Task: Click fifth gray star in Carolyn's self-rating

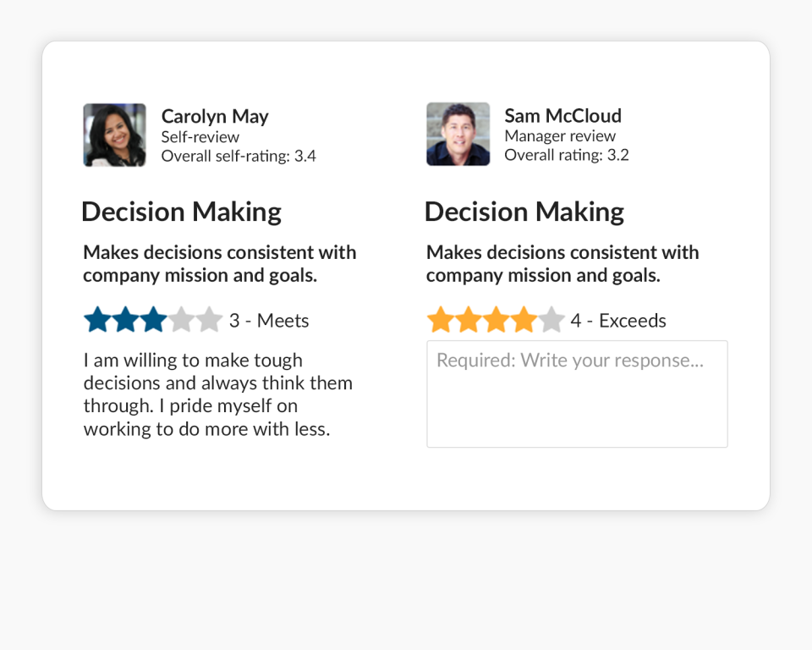Action: [x=209, y=320]
